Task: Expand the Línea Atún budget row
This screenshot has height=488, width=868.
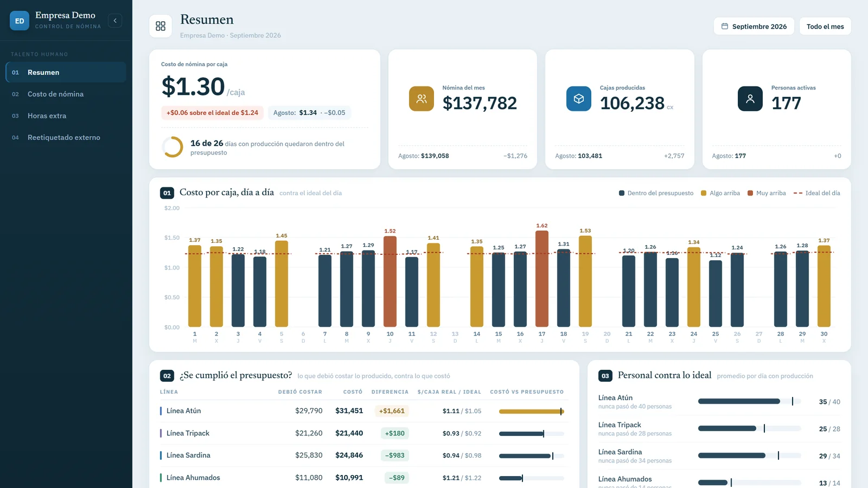Action: (364, 411)
